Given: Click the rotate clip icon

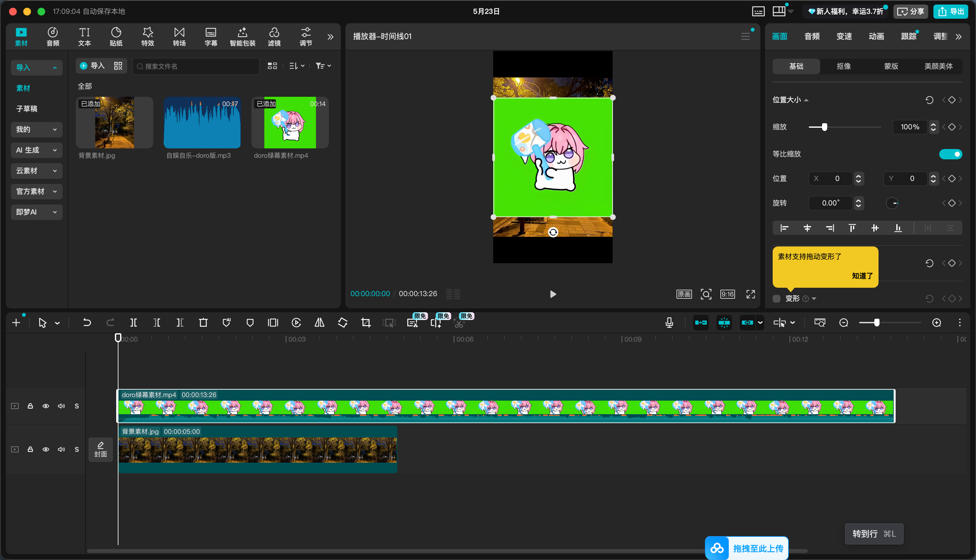Looking at the screenshot, I should click(342, 323).
